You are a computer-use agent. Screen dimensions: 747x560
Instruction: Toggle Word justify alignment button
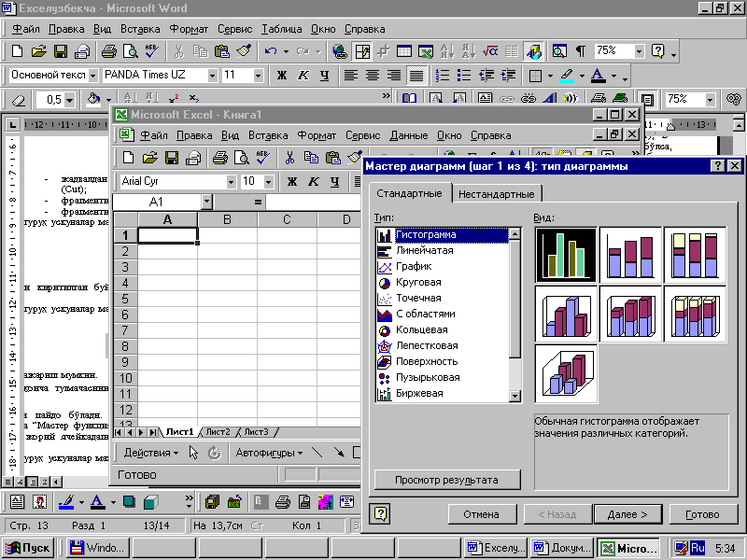pyautogui.click(x=416, y=76)
